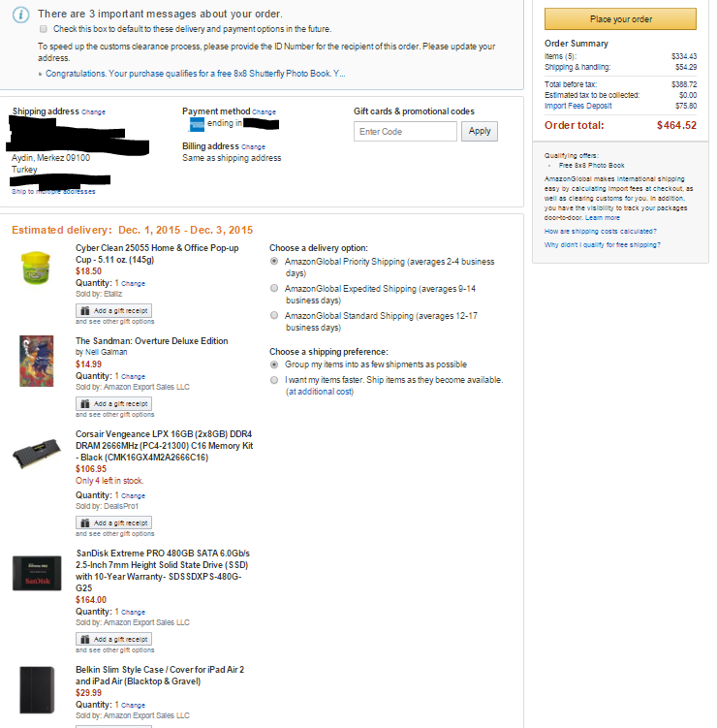Click gift icon on SanDisk SSD gift receipt

click(x=85, y=640)
